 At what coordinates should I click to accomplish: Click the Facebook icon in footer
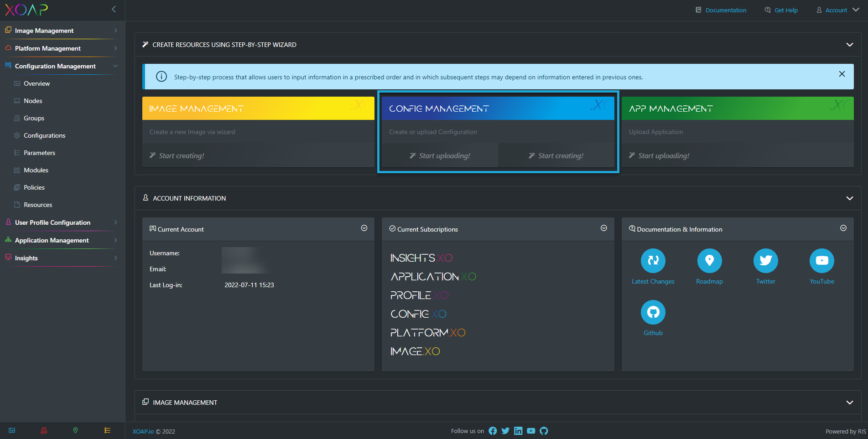(x=493, y=431)
